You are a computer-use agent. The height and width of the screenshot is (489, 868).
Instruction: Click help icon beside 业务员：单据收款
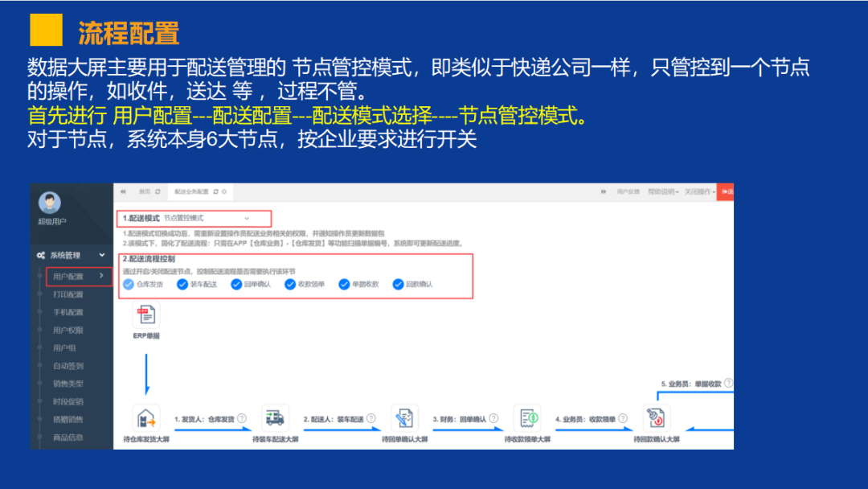(x=728, y=383)
